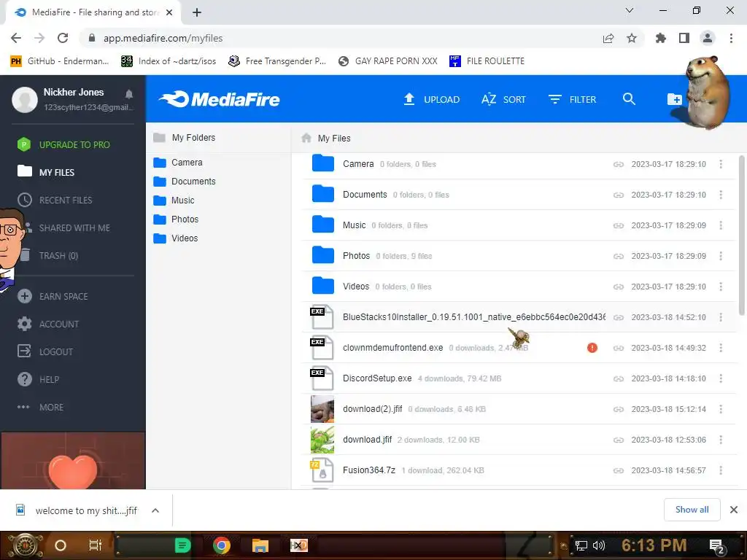Viewport: 747px width, 560px height.
Task: Click the file list vertical scrollbar
Action: [741, 236]
